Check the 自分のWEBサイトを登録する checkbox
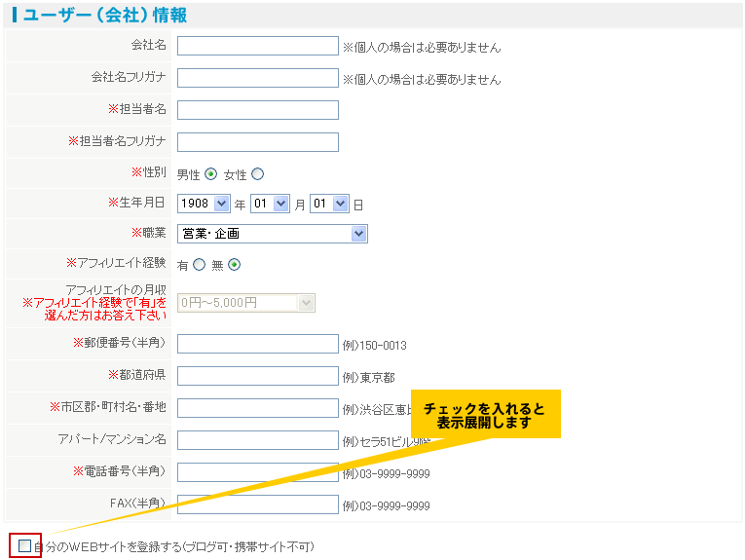The height and width of the screenshot is (560, 745). pyautogui.click(x=24, y=546)
